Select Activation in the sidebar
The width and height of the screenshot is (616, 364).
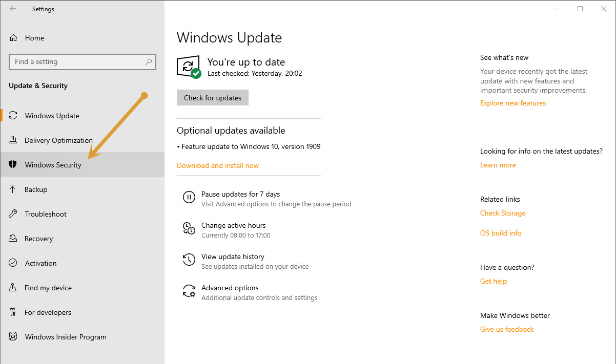82,263
